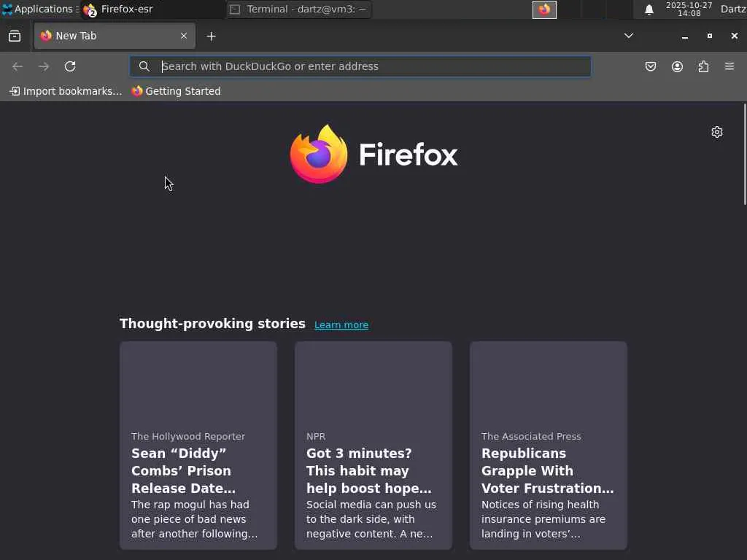
Task: Reload the current page
Action: [70, 66]
